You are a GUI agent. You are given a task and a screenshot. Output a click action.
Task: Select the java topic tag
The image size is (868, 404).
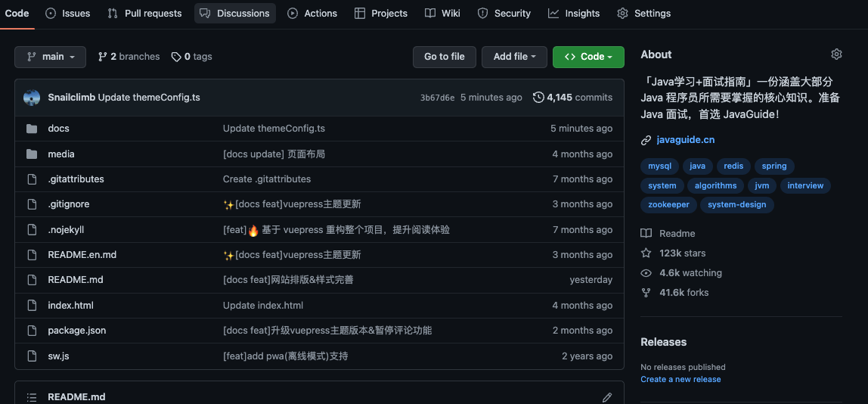tap(697, 166)
